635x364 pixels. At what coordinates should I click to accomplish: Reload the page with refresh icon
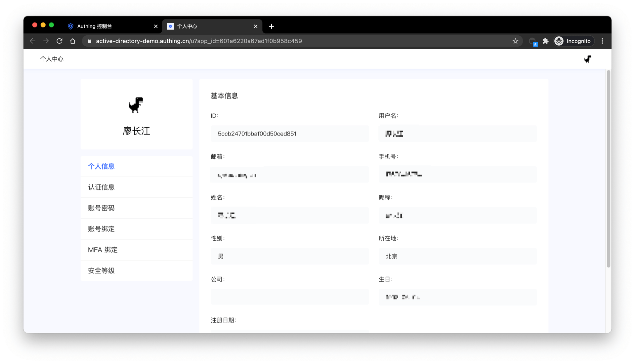[x=60, y=41]
